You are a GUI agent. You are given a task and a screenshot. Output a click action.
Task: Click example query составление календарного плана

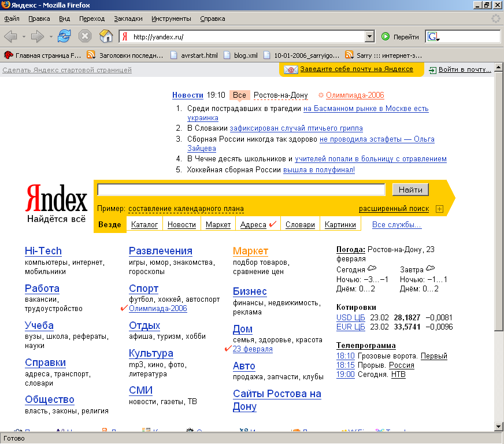(x=186, y=209)
